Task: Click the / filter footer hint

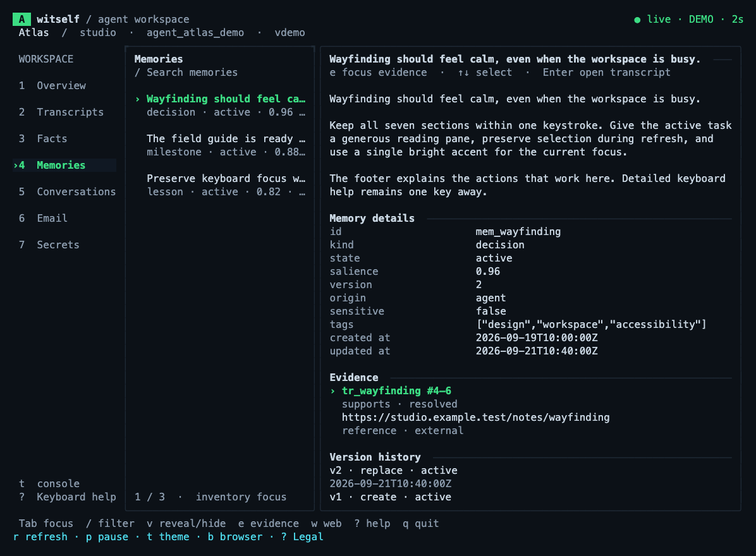Action: click(x=110, y=523)
